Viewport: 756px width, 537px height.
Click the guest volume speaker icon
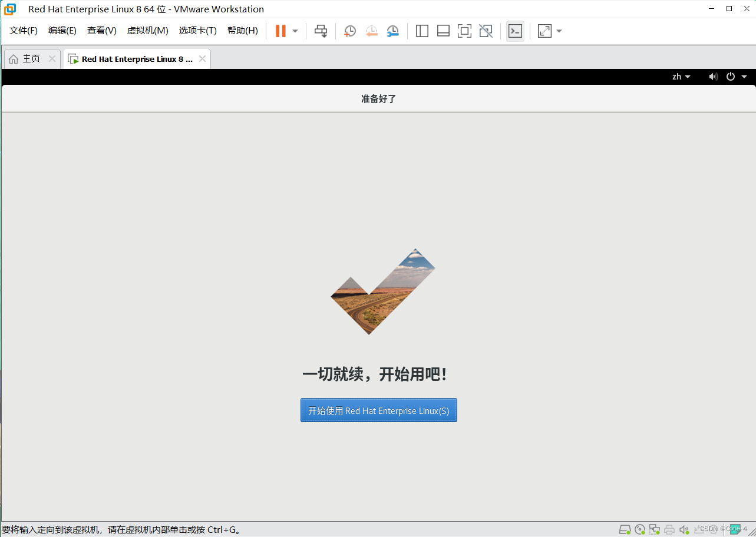point(714,77)
